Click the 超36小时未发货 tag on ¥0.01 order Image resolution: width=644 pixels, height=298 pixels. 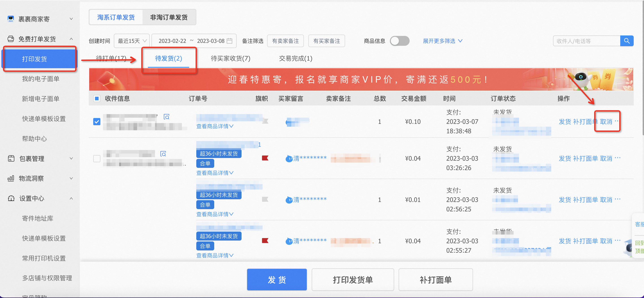point(219,195)
